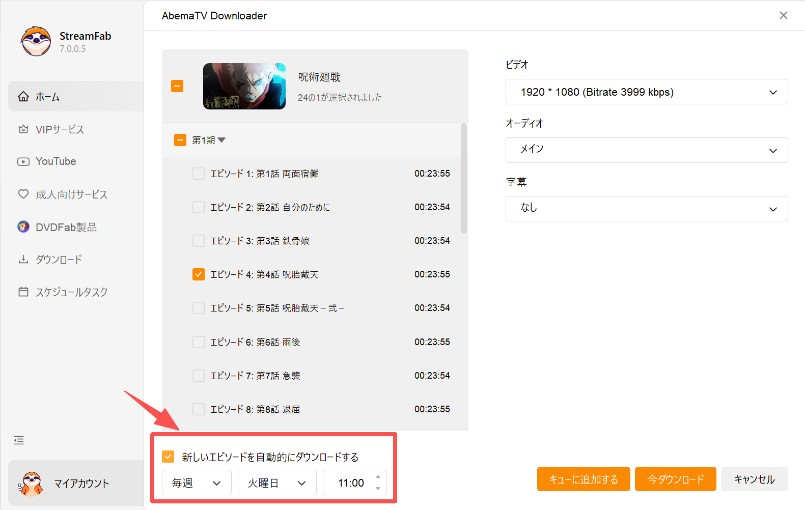
Task: Open the 毎週 frequency dropdown
Action: [x=197, y=483]
